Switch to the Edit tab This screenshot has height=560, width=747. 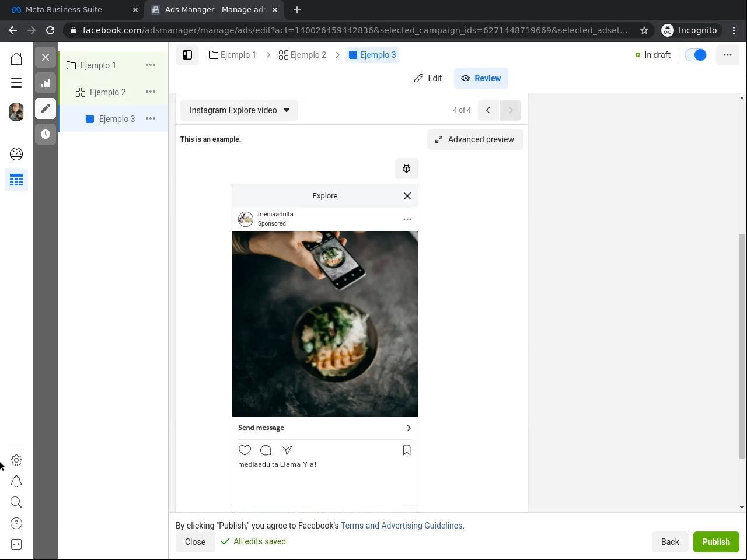point(428,78)
